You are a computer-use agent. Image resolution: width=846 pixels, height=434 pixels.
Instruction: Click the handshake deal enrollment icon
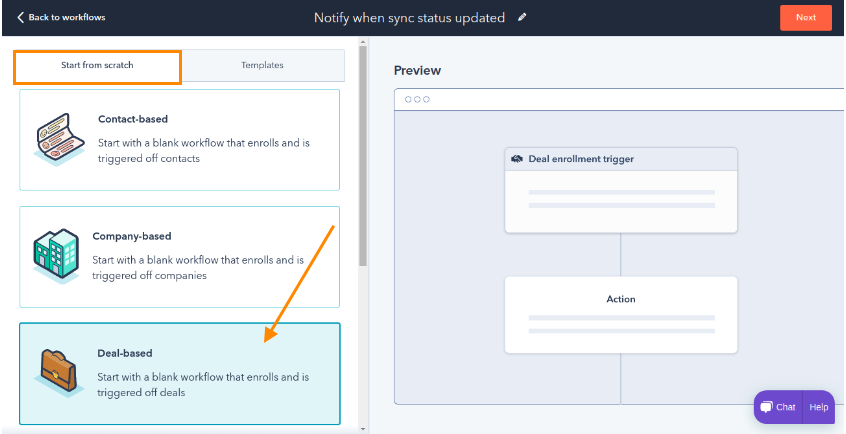pyautogui.click(x=517, y=159)
